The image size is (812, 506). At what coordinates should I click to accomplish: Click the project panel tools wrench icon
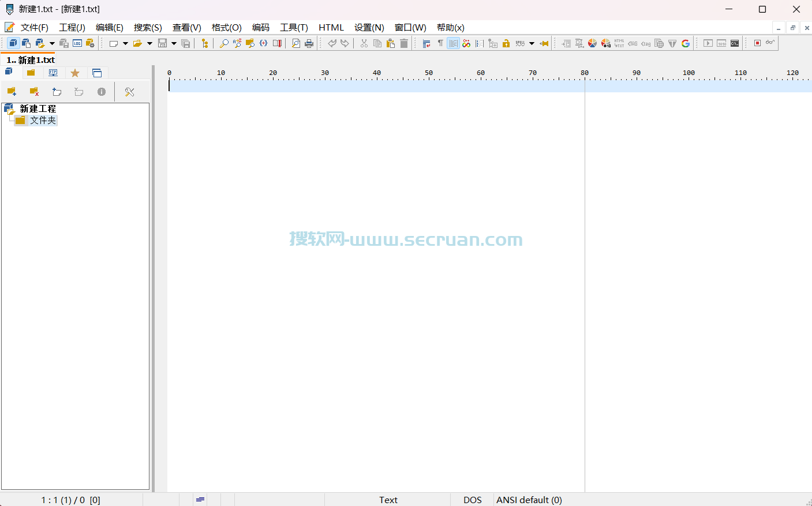(x=129, y=92)
